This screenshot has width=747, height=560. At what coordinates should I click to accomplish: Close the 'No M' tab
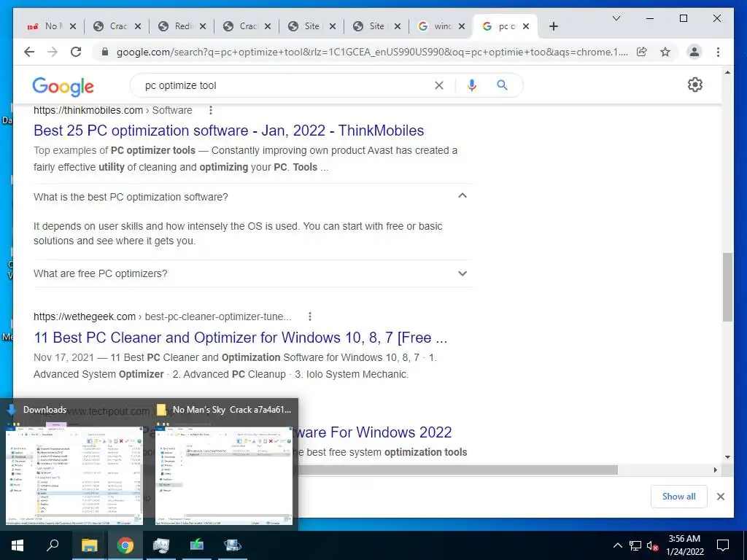click(x=73, y=27)
